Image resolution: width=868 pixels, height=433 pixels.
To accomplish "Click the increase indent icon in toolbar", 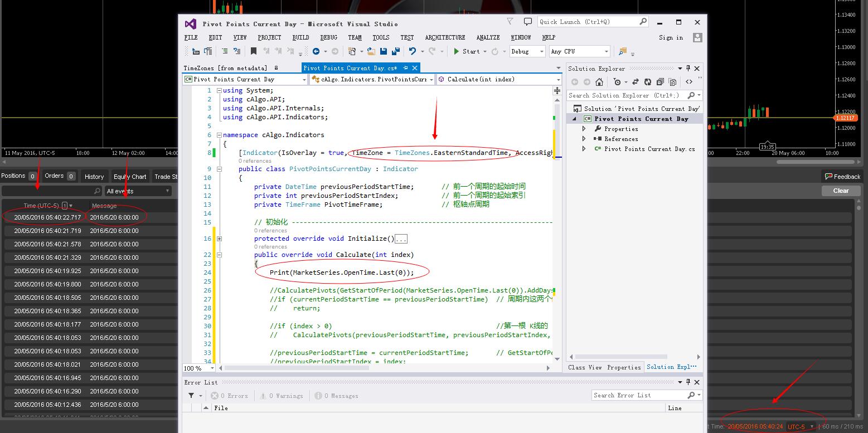I will tap(237, 51).
